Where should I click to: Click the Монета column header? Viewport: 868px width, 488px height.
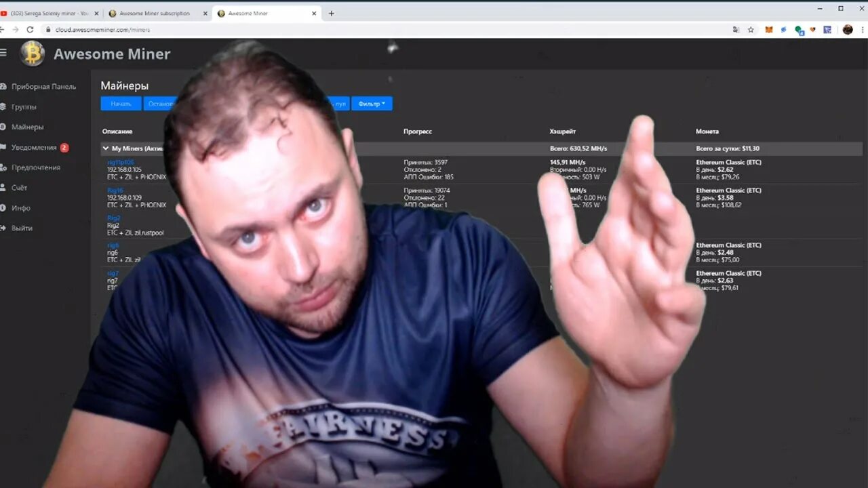pos(707,131)
